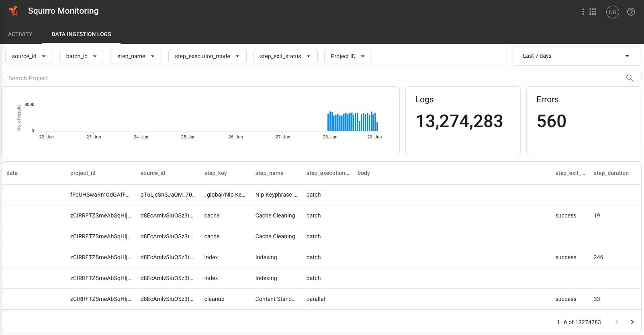Click the duration 19 cell

coord(597,215)
